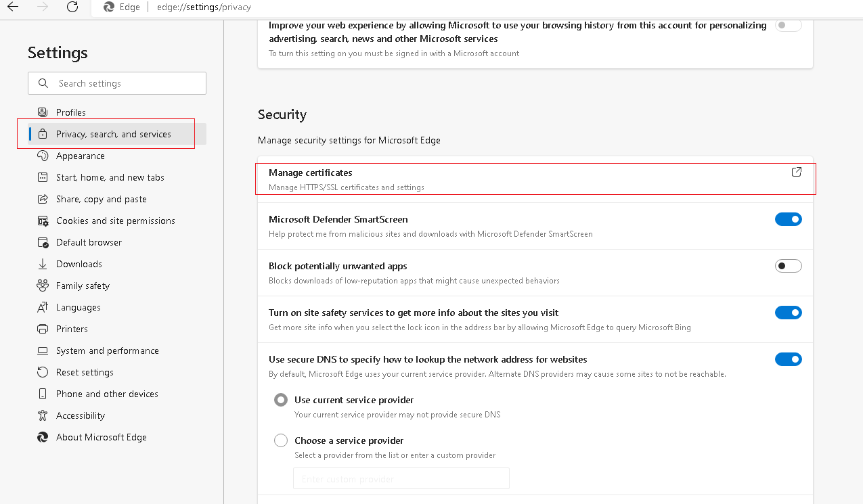Click the Appearance palette icon
The width and height of the screenshot is (863, 504).
[x=43, y=156]
